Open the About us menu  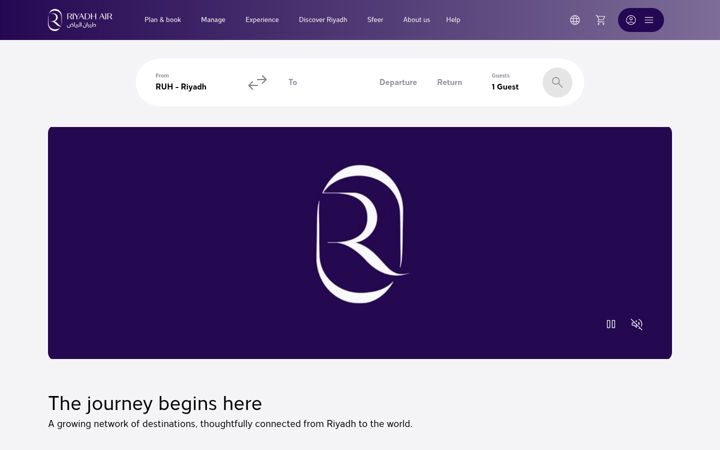416,20
